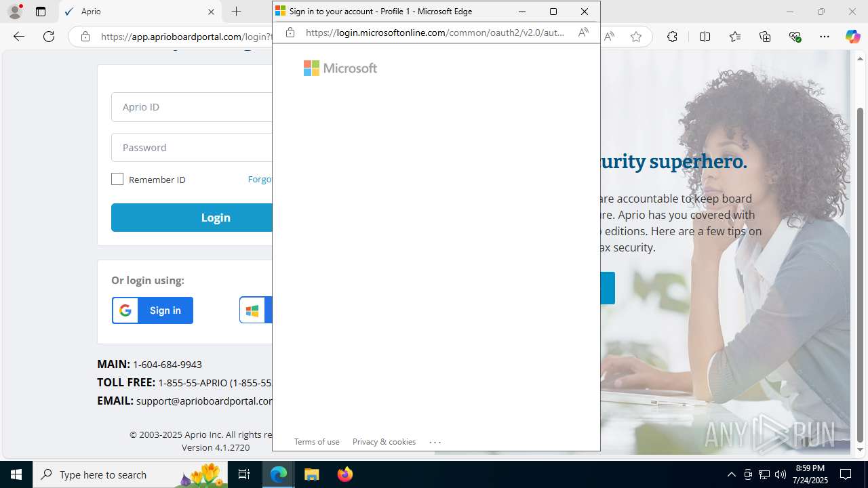Screen dimensions: 868x488
Task: Click the taskbar search box
Action: (x=130, y=474)
